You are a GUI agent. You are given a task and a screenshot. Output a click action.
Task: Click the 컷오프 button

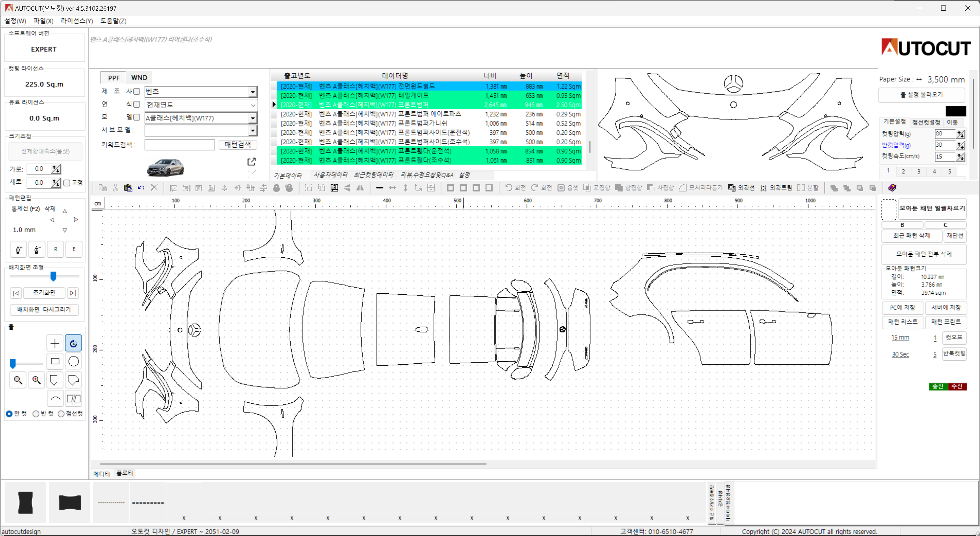954,338
